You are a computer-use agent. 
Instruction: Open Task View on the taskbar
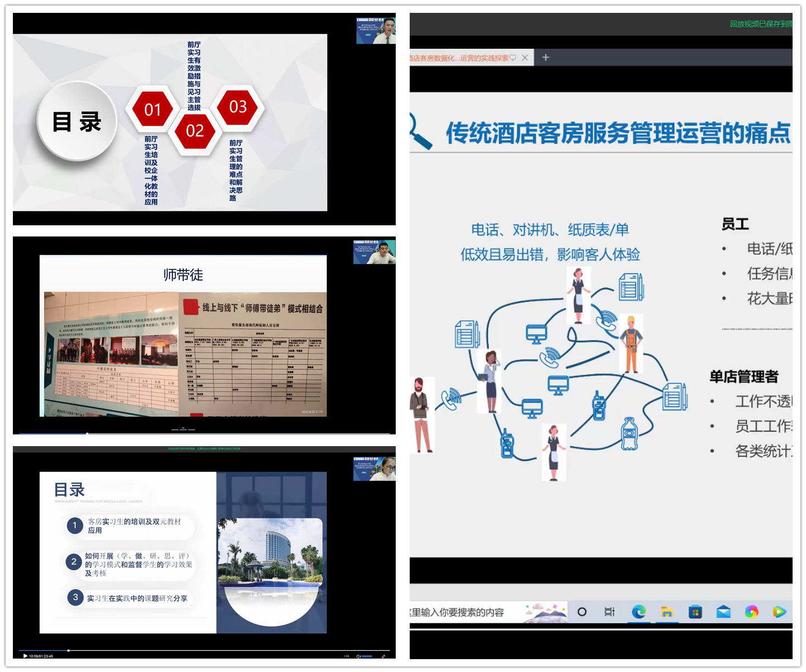pyautogui.click(x=609, y=612)
